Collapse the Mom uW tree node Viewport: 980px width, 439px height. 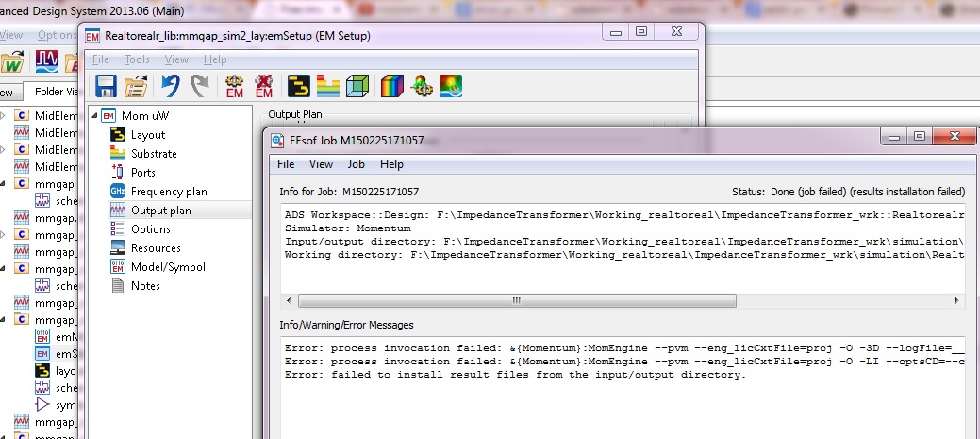[93, 116]
